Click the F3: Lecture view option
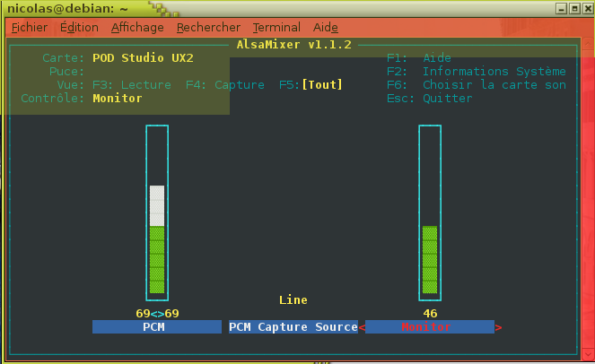This screenshot has height=364, width=595. point(132,84)
